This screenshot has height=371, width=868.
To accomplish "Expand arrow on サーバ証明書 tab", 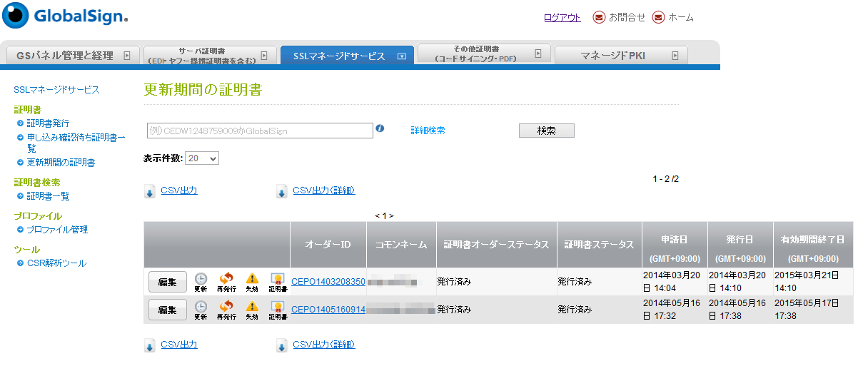I will point(263,55).
